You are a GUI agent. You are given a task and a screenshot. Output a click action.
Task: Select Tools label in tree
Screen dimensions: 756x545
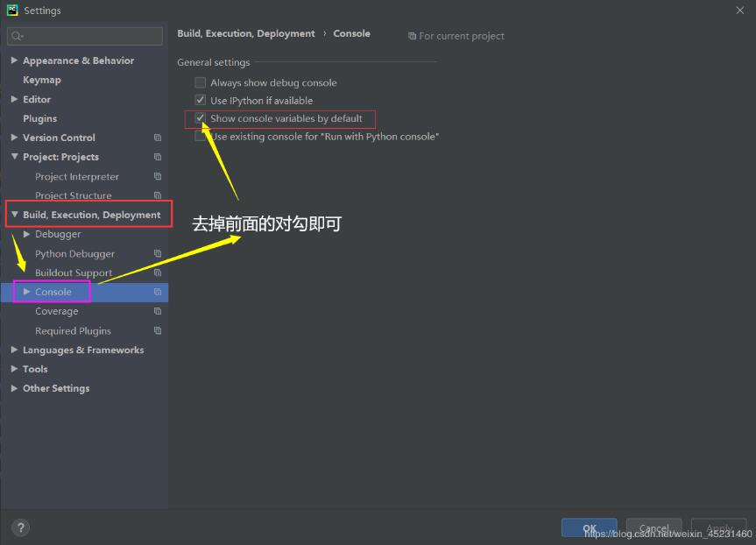point(35,370)
